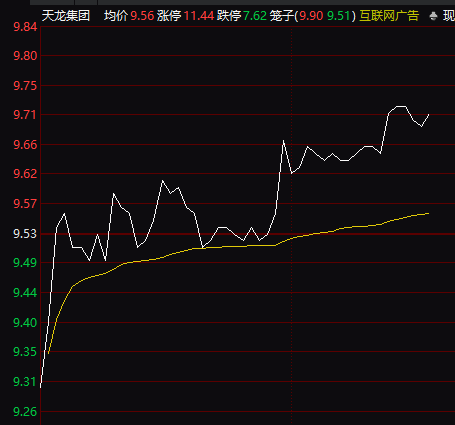Click the white price spike peak near 9.66
This screenshot has width=455, height=425.
click(283, 141)
